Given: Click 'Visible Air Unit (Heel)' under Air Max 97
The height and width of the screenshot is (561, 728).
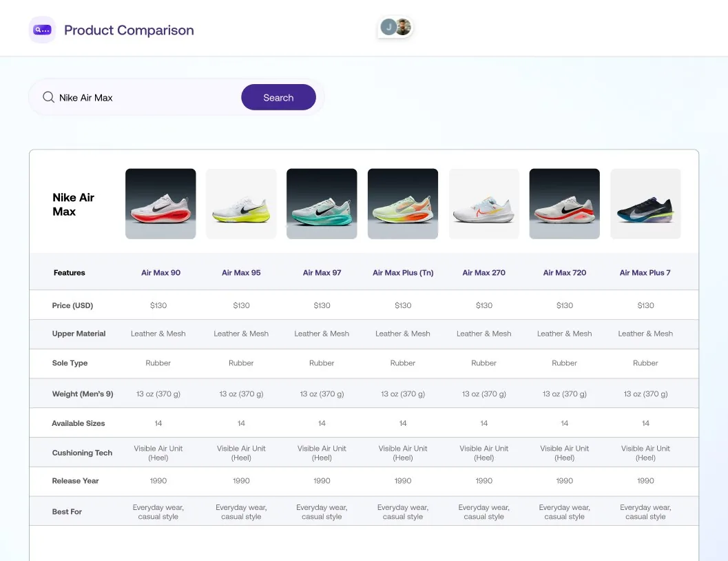Looking at the screenshot, I should tap(322, 453).
